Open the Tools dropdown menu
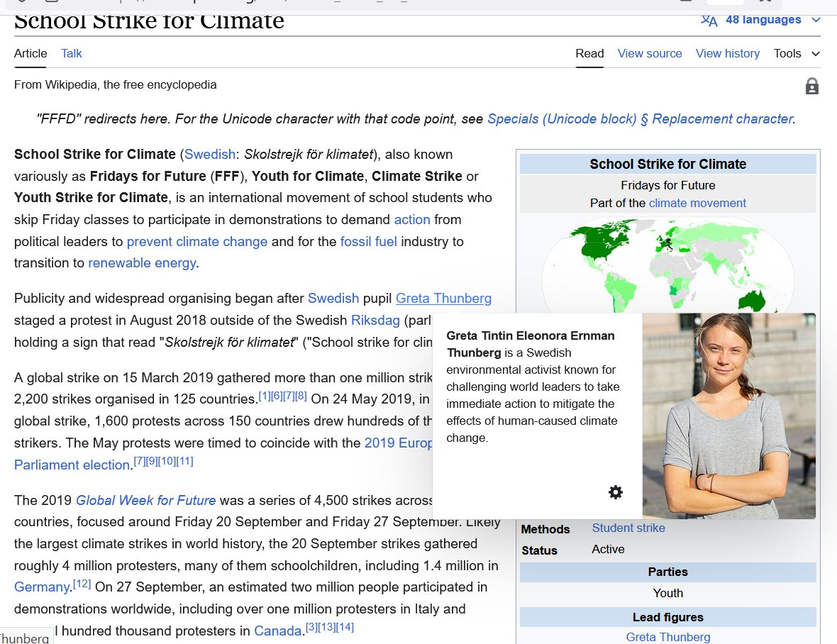 (x=797, y=53)
